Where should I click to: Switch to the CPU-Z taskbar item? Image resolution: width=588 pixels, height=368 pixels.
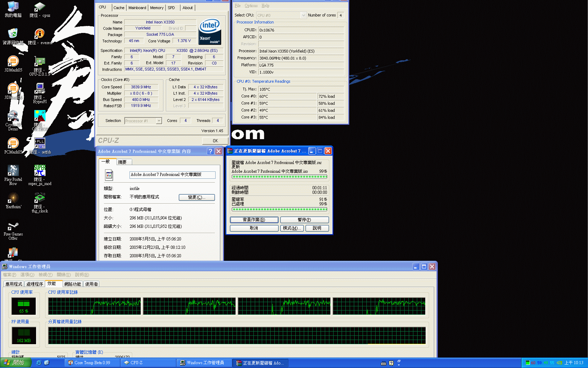point(148,363)
